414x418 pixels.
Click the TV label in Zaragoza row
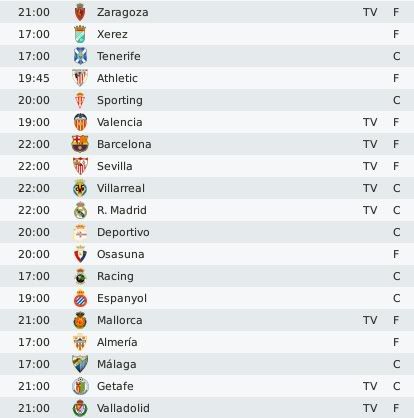click(x=370, y=12)
